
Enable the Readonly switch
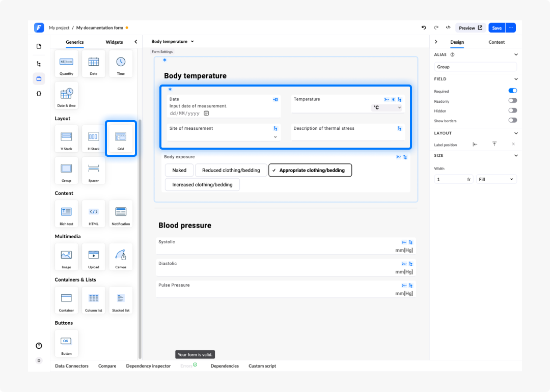point(512,101)
